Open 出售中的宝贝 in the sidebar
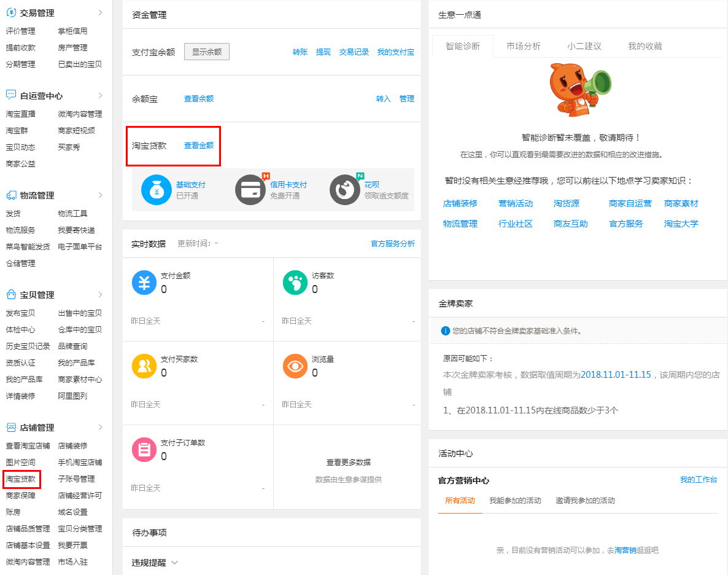Image resolution: width=728 pixels, height=575 pixels. 80,313
